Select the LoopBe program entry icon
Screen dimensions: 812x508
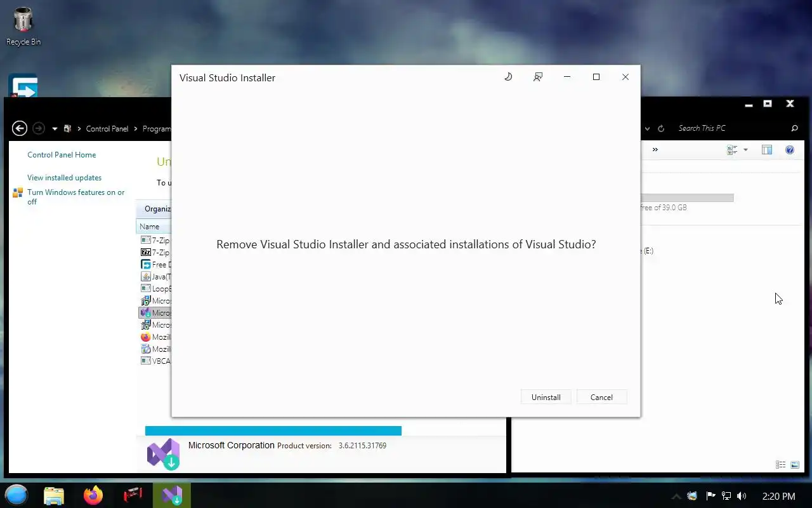pyautogui.click(x=146, y=289)
